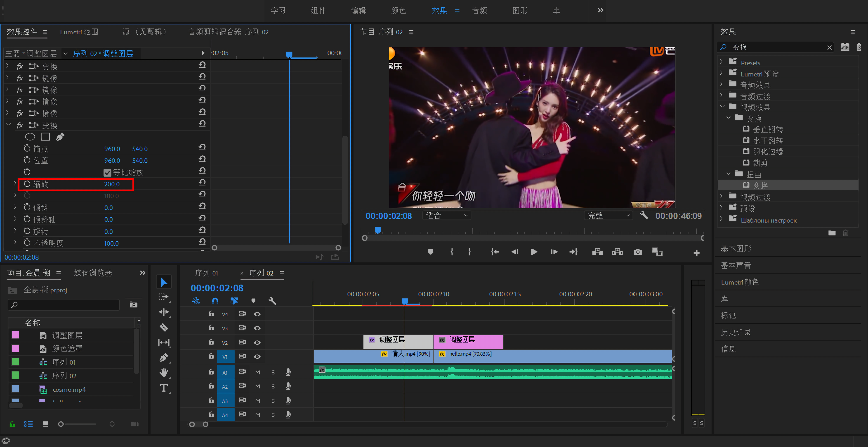The height and width of the screenshot is (447, 868).
Task: Play the program monitor
Action: coord(534,252)
